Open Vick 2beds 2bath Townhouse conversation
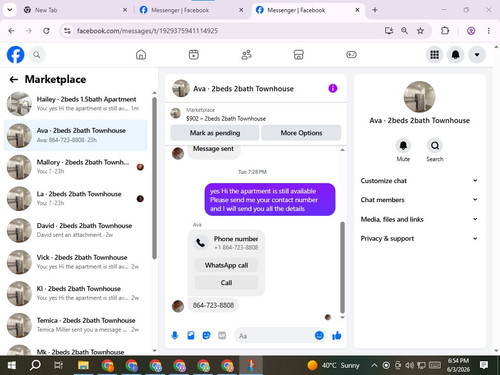 (76, 262)
